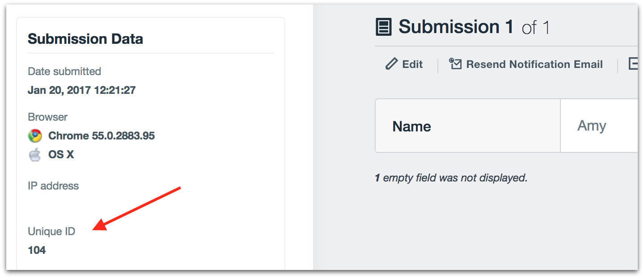Click the Date submitted label
The image size is (644, 278).
tap(64, 72)
